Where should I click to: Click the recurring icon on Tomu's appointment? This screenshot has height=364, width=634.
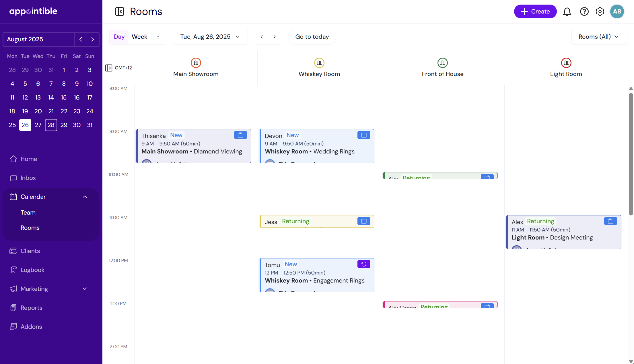coord(363,264)
